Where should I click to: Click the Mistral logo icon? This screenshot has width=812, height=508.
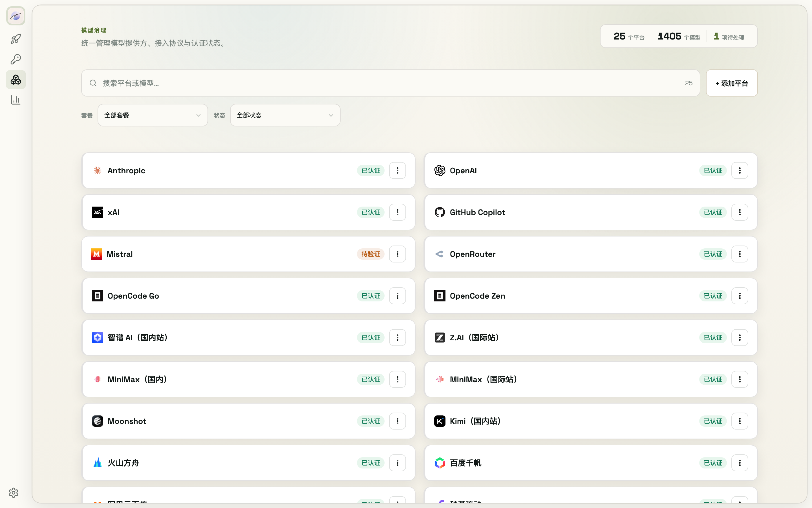(97, 254)
